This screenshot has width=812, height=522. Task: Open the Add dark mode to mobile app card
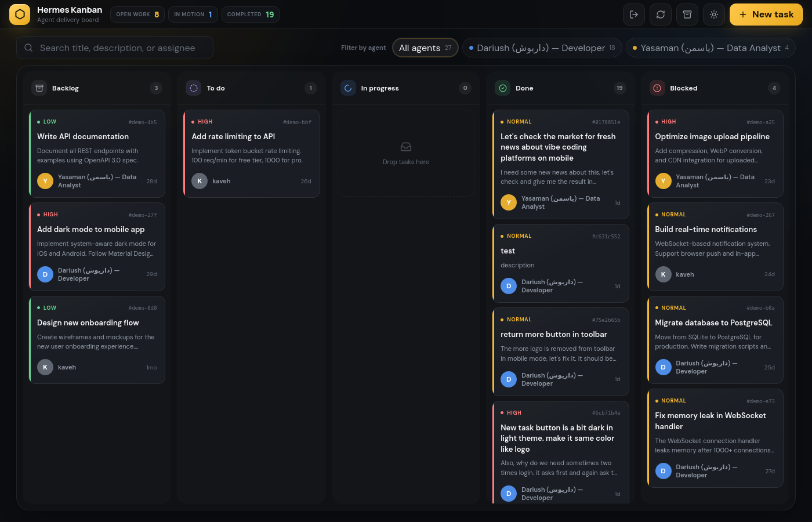(x=97, y=247)
